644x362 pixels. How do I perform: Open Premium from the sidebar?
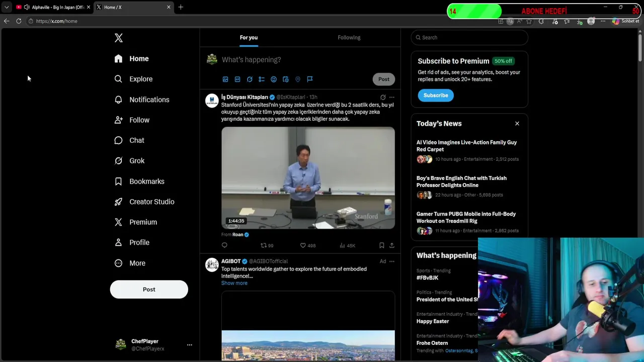[135, 222]
